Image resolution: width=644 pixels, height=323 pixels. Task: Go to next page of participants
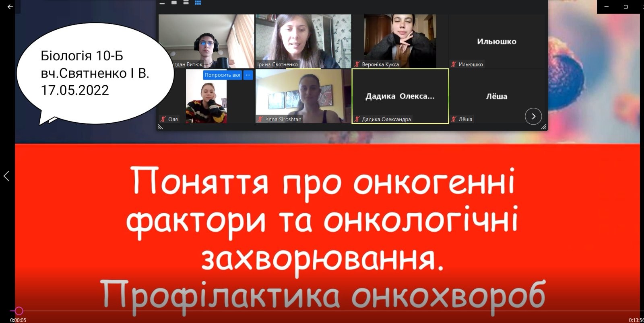pyautogui.click(x=533, y=116)
